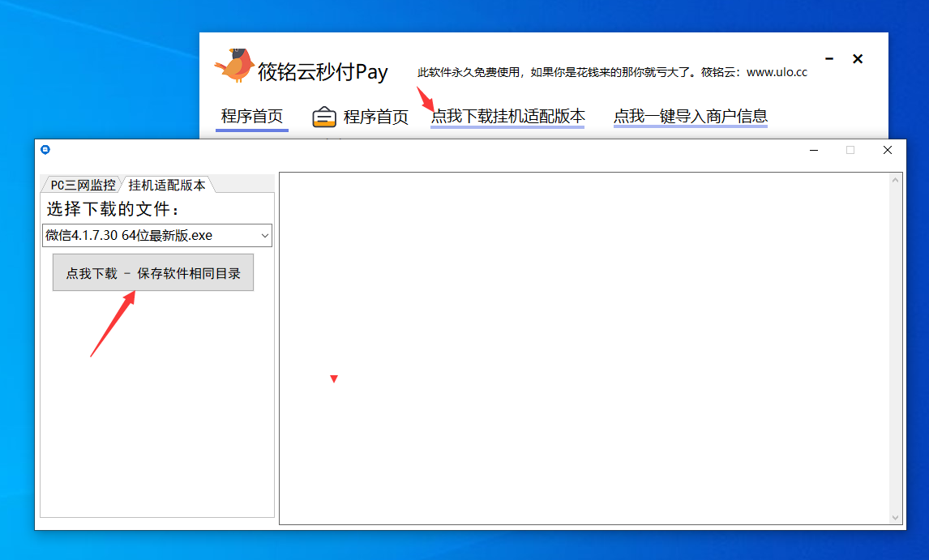
Task: Click the 筱铭云秒付Pay title text
Action: 323,71
